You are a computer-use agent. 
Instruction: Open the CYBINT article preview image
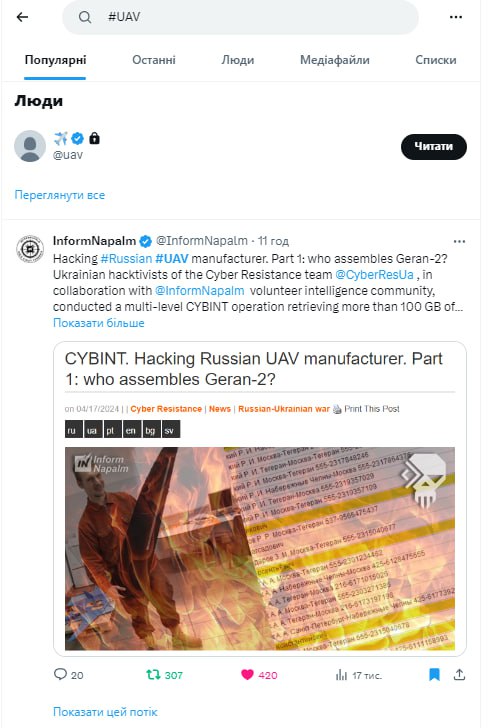tap(260, 548)
